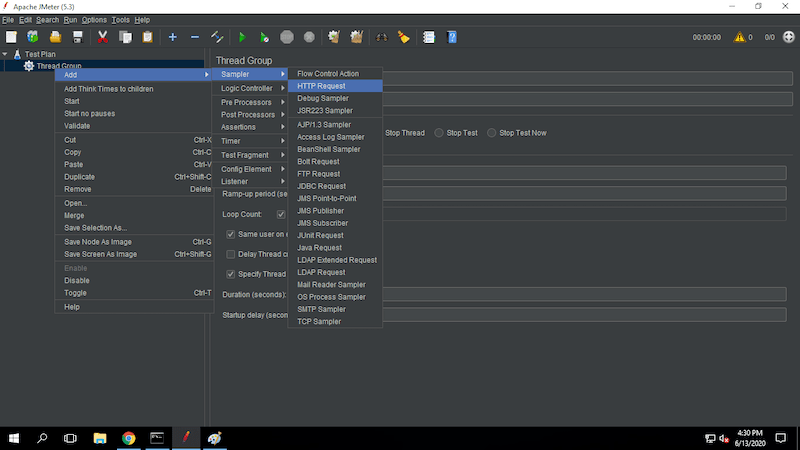Screen dimensions: 800x450
Task: Click the Thread Group gear icon
Action: (x=29, y=66)
